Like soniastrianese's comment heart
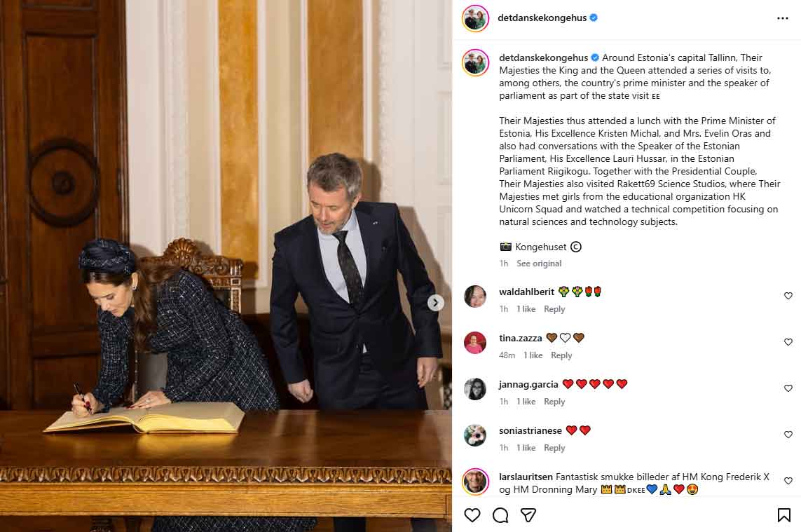The width and height of the screenshot is (801, 532). click(x=788, y=435)
